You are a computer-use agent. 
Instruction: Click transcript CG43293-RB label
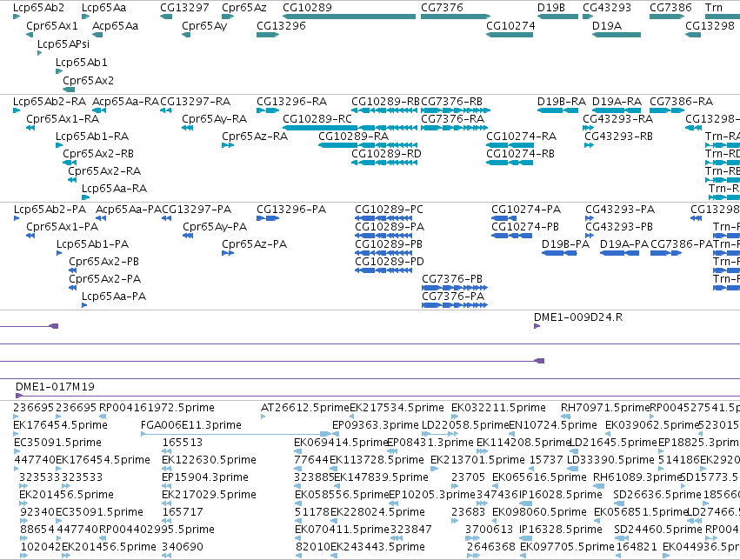tap(619, 137)
